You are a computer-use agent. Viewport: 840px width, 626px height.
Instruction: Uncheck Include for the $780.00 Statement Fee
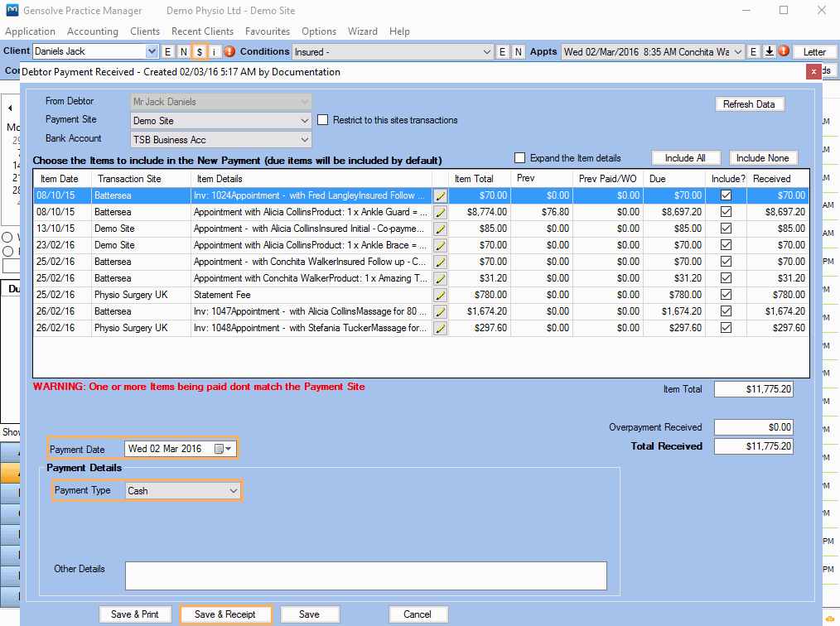(727, 295)
